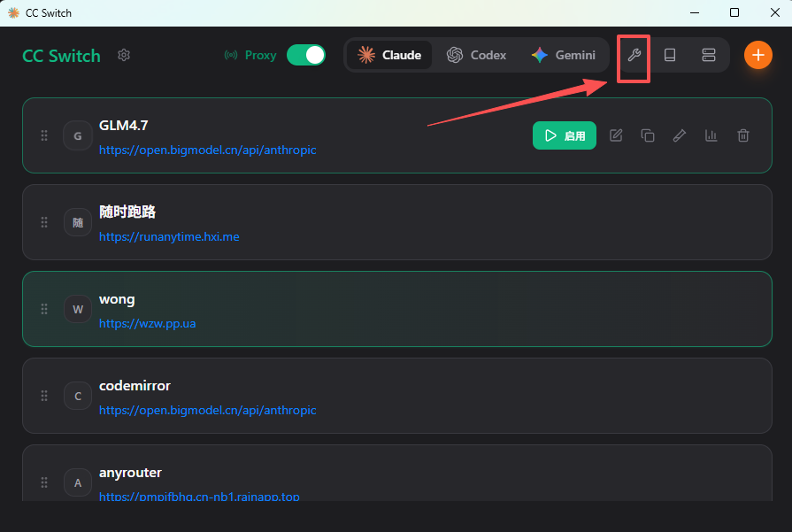View usage chart for GLM4.7
Image resolution: width=792 pixels, height=532 pixels.
tap(711, 135)
